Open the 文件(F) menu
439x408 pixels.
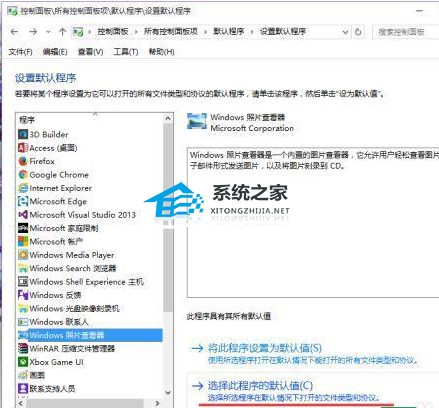[20, 52]
